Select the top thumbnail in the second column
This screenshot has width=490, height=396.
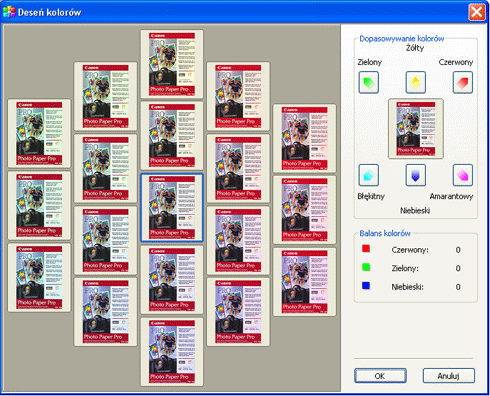pos(105,96)
